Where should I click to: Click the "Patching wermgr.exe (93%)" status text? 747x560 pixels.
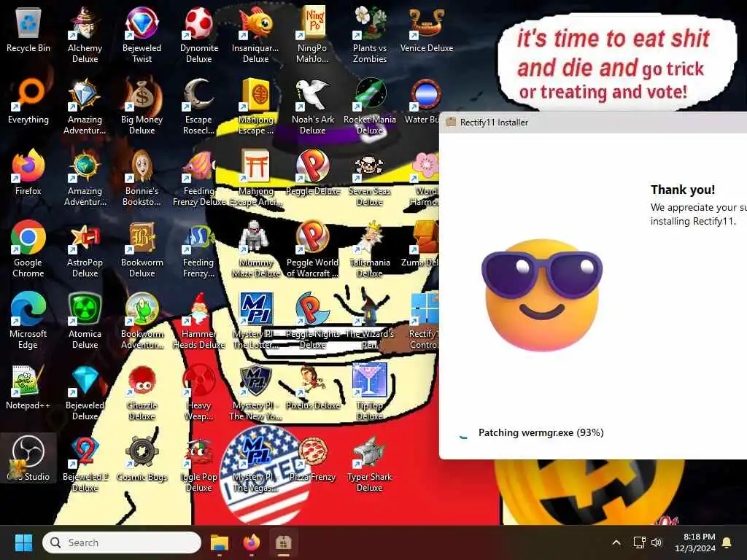coord(541,432)
